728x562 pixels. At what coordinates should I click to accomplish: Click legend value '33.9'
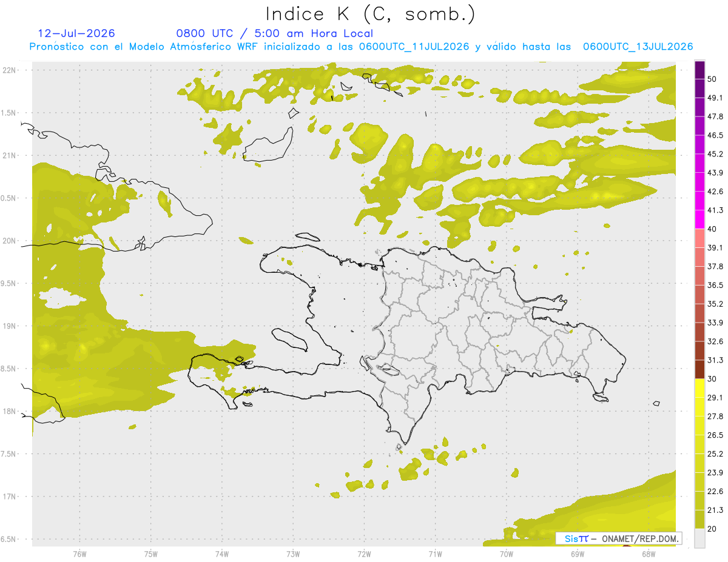[x=715, y=323]
